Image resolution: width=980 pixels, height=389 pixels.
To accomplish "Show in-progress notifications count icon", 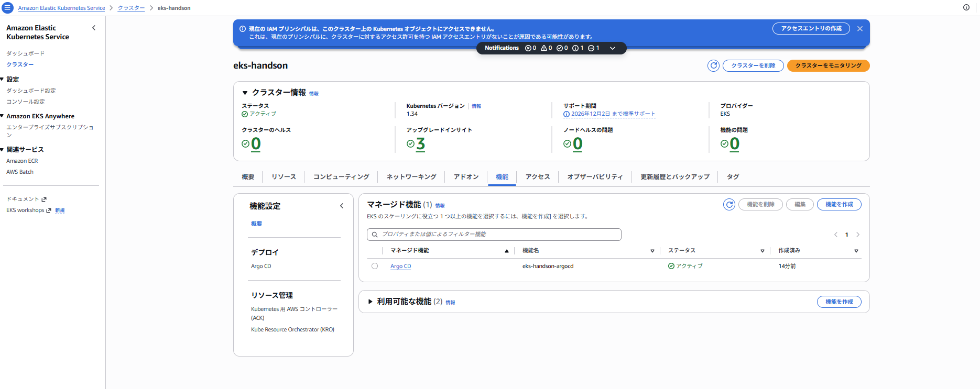I will 591,48.
